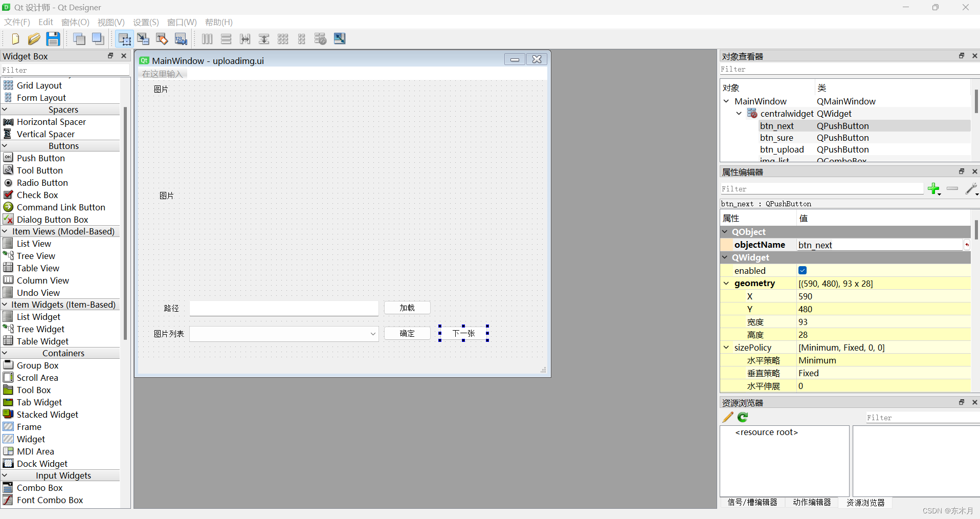This screenshot has width=980, height=519.
Task: Click the geometry X value 590
Action: [883, 296]
